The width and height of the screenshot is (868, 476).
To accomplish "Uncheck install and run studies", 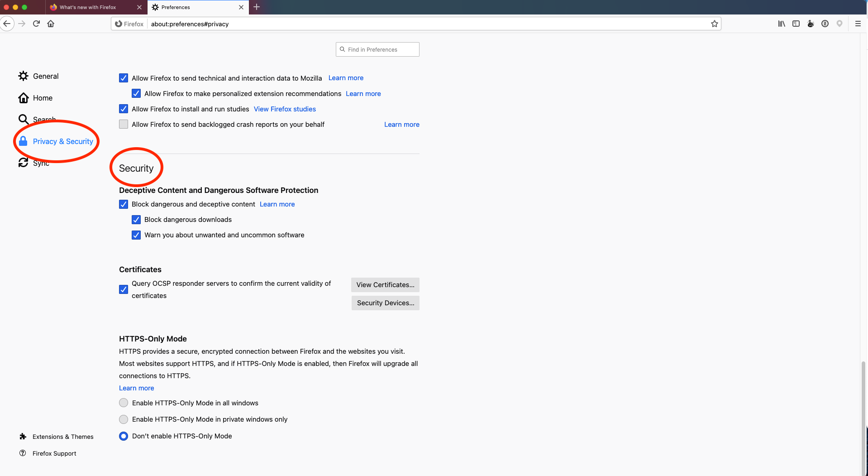I will point(124,109).
